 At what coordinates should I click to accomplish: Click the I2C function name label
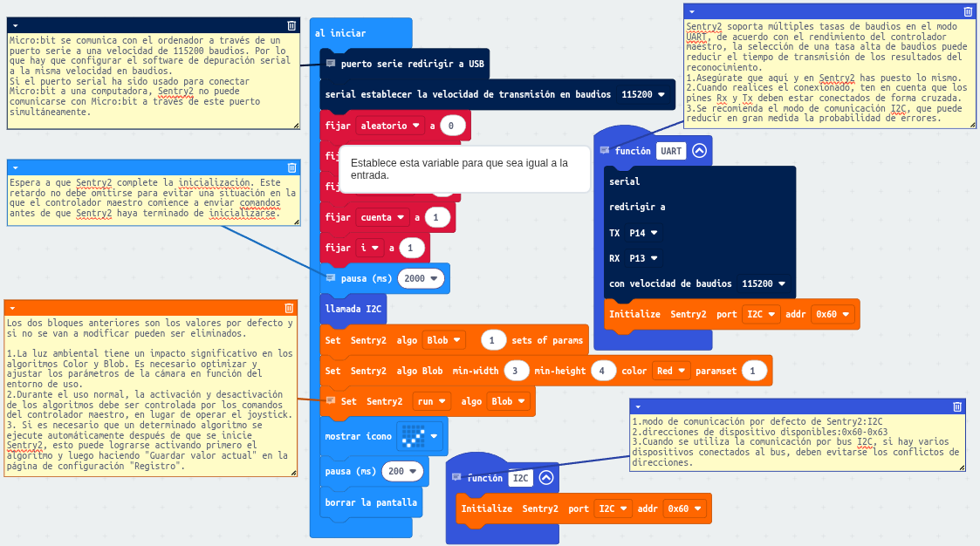tap(521, 478)
